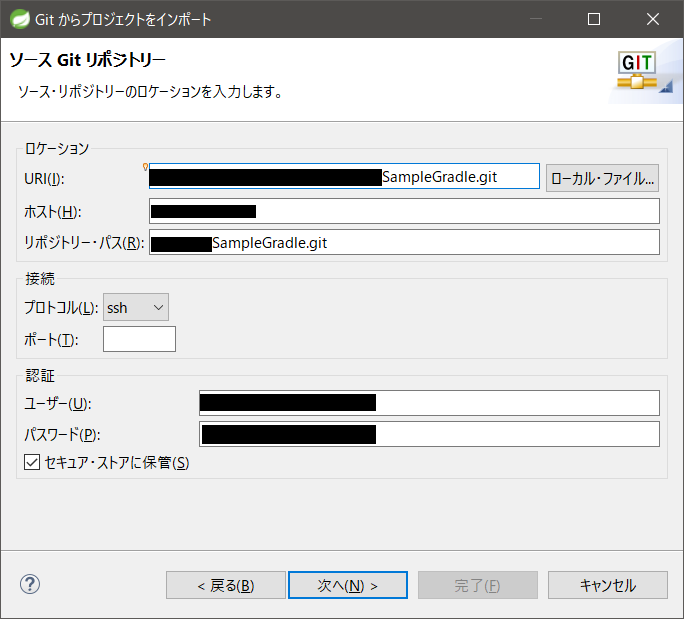The image size is (684, 619).
Task: Go back with the 戻る(B) button
Action: tap(226, 585)
